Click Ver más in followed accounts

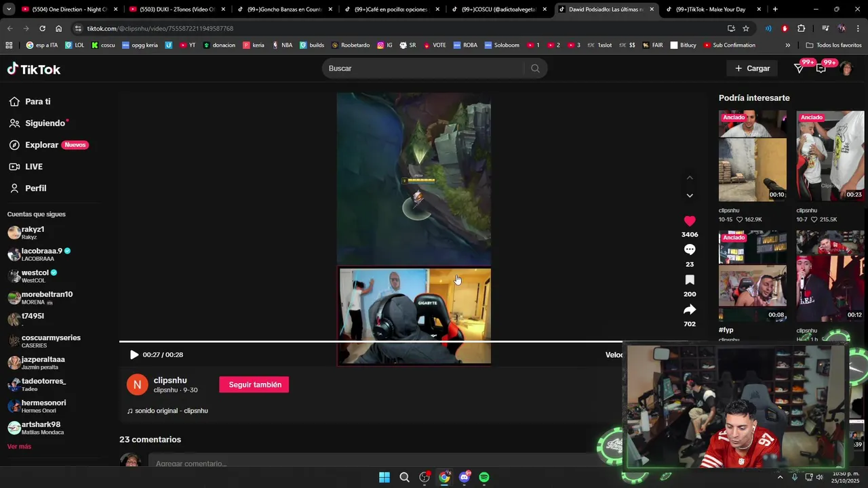pos(19,447)
